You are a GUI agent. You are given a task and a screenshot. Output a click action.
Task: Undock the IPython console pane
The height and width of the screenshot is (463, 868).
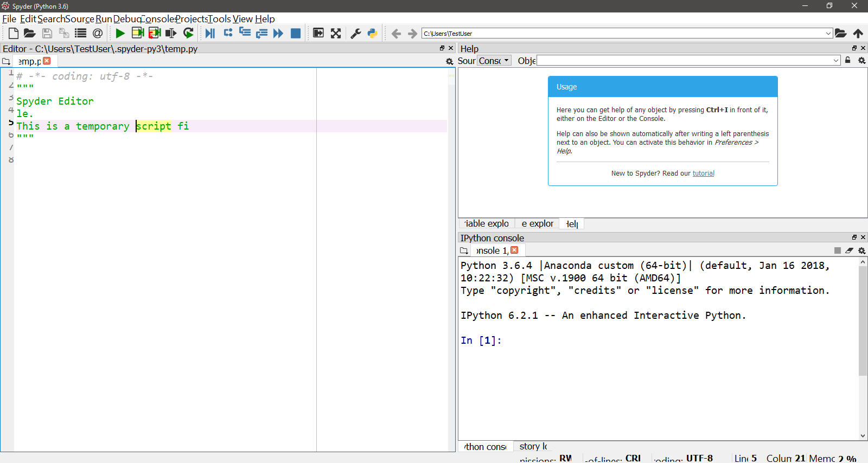pyautogui.click(x=854, y=237)
